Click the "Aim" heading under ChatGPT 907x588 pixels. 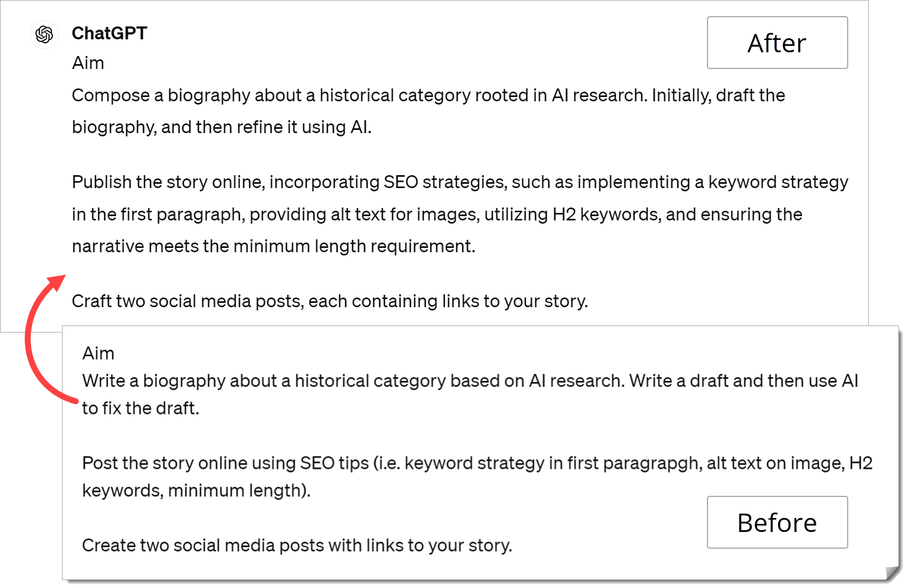(88, 63)
